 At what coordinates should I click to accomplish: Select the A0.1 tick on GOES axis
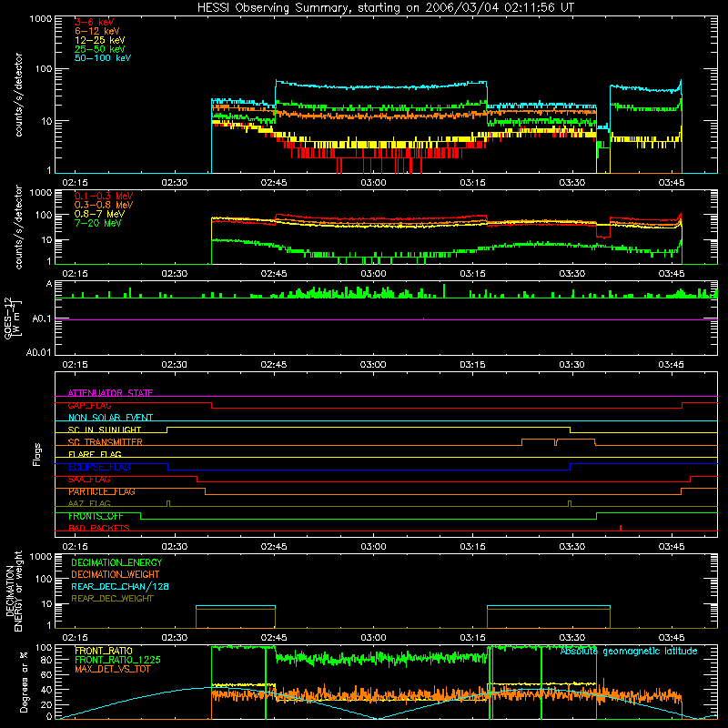click(42, 319)
